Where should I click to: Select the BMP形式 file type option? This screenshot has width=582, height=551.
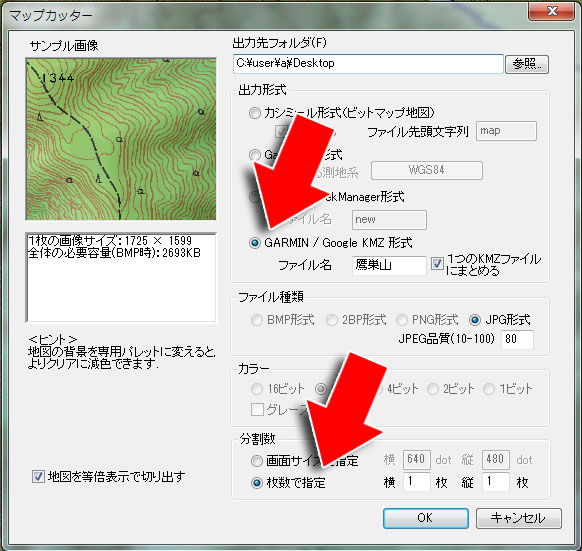pyautogui.click(x=256, y=320)
